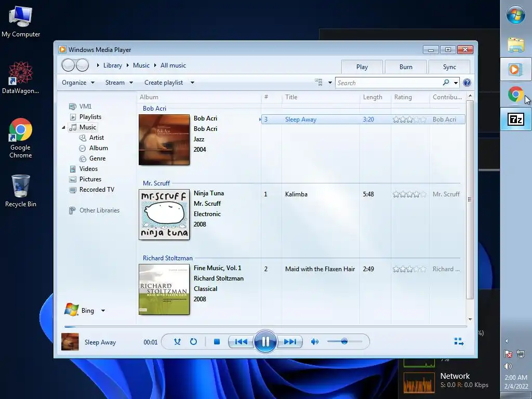532x399 pixels.
Task: Open the Help icon
Action: pos(467,83)
